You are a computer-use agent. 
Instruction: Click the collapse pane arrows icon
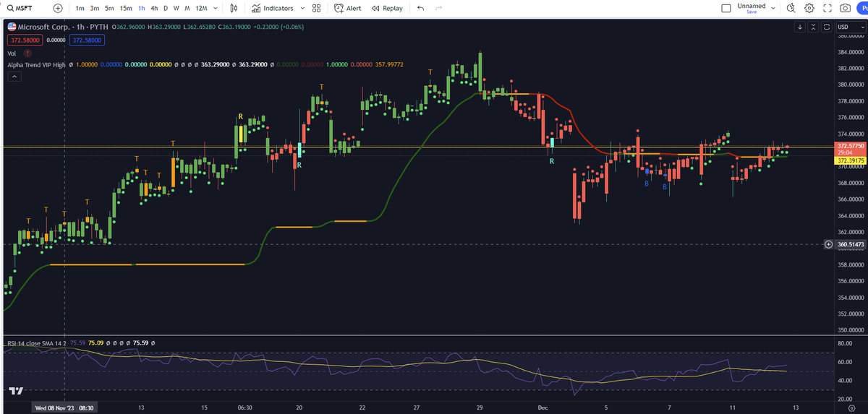[x=813, y=27]
